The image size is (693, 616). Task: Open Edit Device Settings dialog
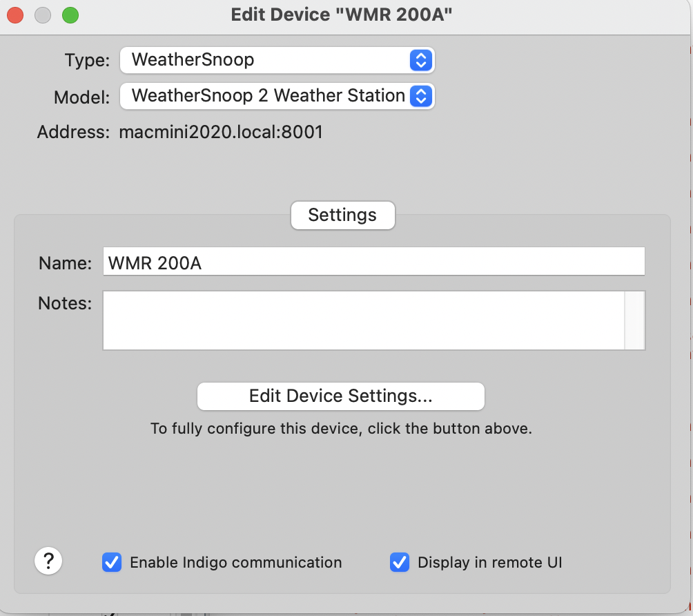coord(341,396)
